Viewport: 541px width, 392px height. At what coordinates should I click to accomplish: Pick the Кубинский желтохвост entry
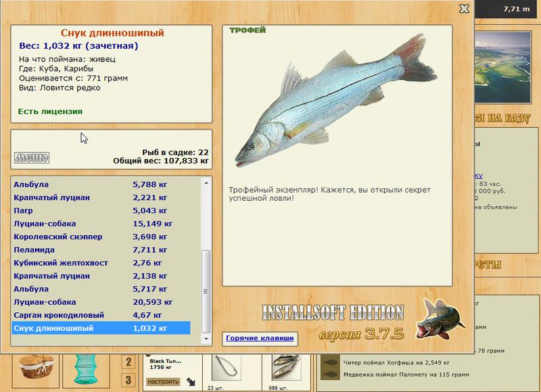101,263
